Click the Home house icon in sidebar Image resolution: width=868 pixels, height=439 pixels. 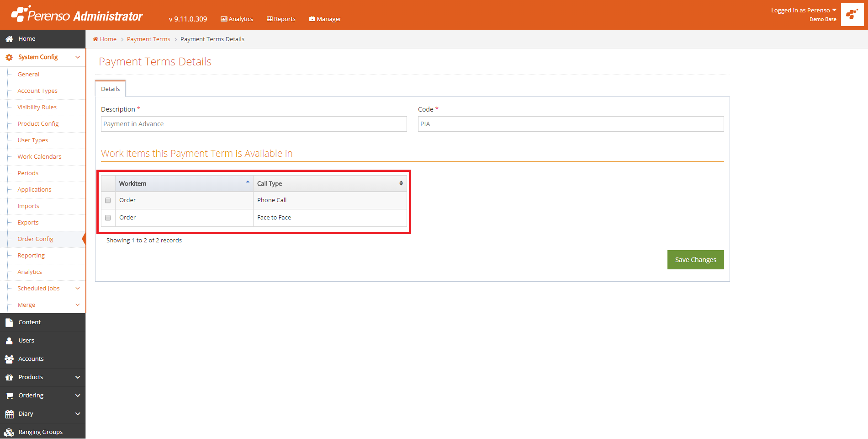coord(9,39)
